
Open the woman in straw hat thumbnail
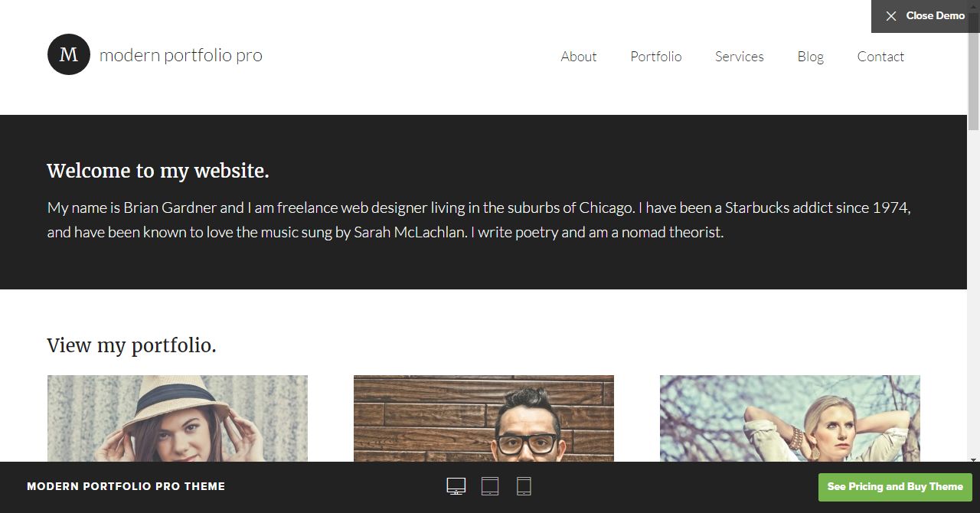178,418
